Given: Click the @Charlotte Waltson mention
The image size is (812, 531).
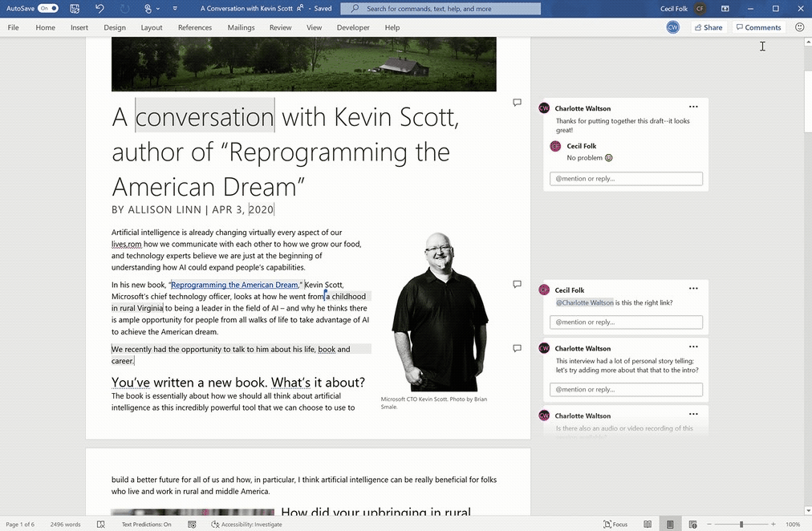Looking at the screenshot, I should point(585,302).
